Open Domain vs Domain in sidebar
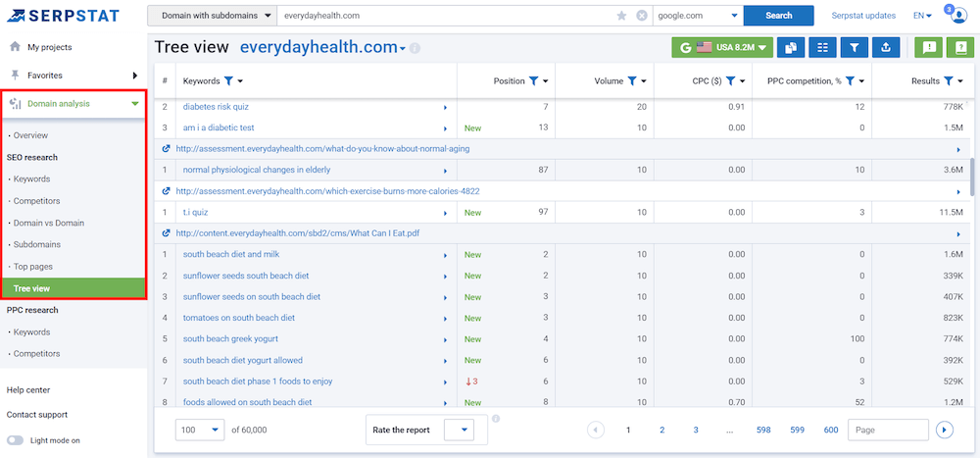The width and height of the screenshot is (980, 458). [49, 223]
